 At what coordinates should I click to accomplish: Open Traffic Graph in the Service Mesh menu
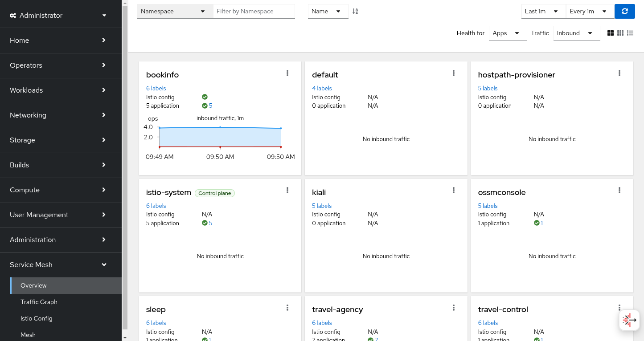pyautogui.click(x=39, y=302)
